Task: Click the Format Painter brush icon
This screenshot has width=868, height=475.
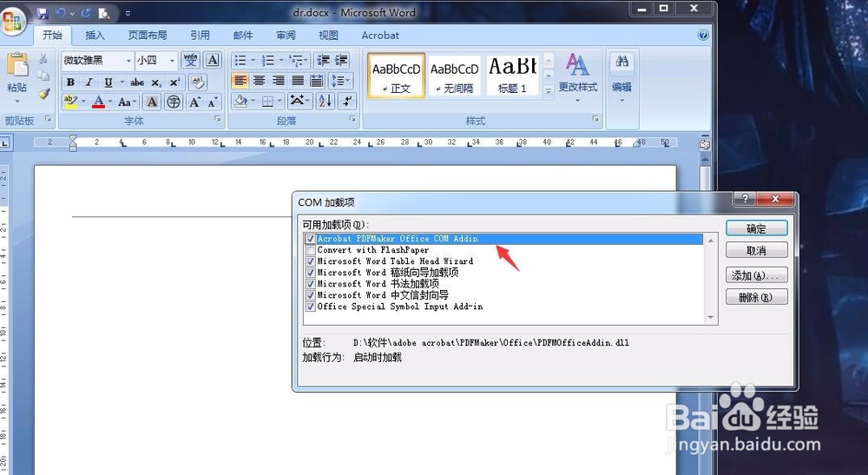Action: coord(43,94)
